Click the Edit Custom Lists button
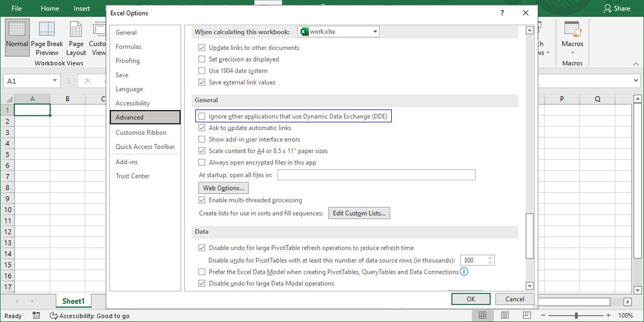The height and width of the screenshot is (322, 644). click(x=359, y=214)
